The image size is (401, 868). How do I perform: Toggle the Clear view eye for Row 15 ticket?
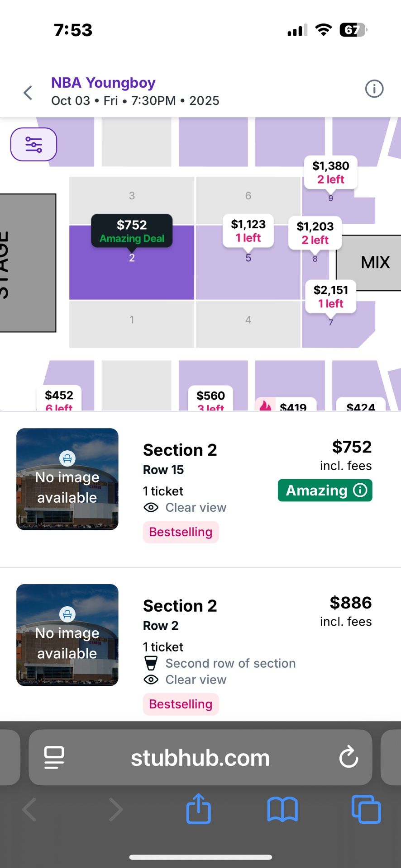click(151, 507)
